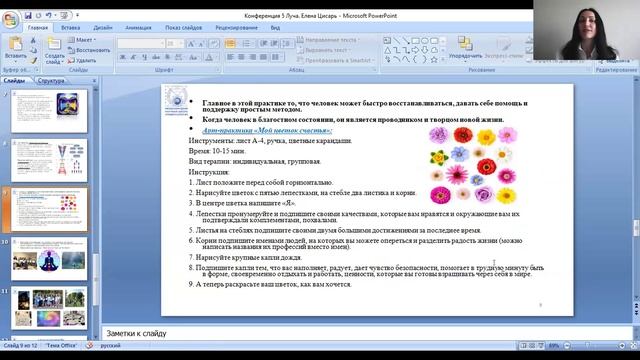The image size is (640, 360).
Task: Click the spell check icon in status bar
Action: 89,346
